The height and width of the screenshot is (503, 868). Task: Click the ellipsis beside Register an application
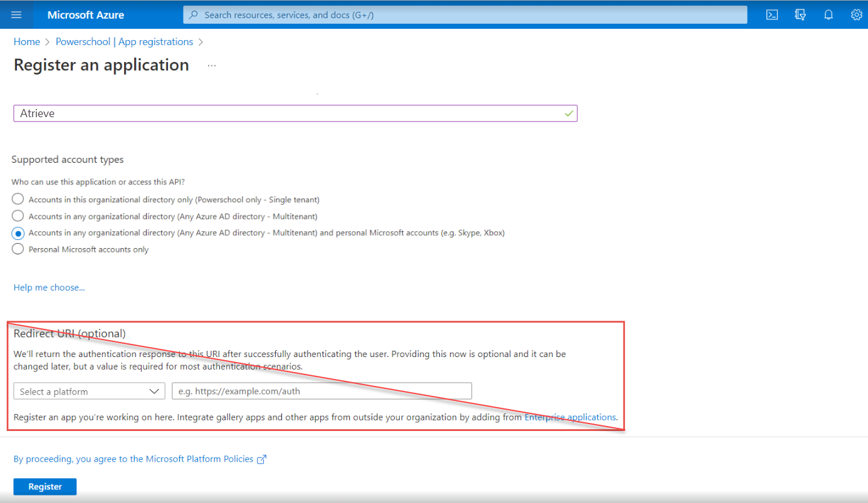[x=212, y=66]
